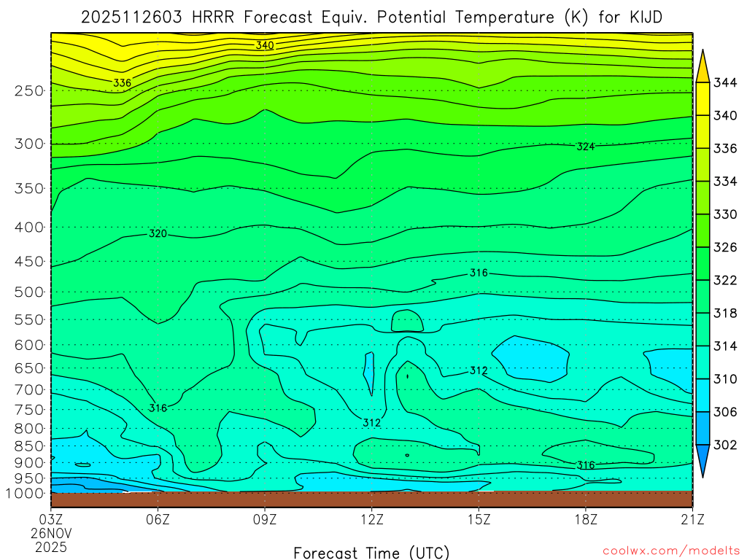Click the 900 pressure level axis label
The image size is (747, 560).
[29, 463]
